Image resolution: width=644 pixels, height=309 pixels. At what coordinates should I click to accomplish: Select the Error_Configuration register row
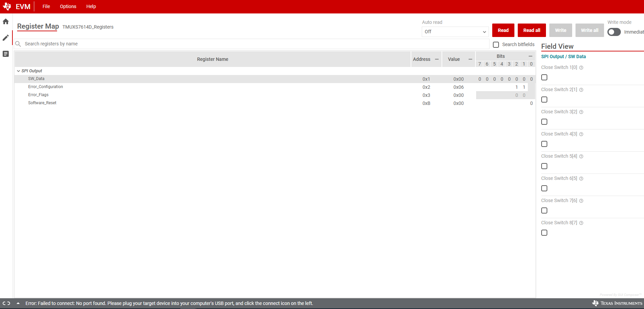click(46, 87)
